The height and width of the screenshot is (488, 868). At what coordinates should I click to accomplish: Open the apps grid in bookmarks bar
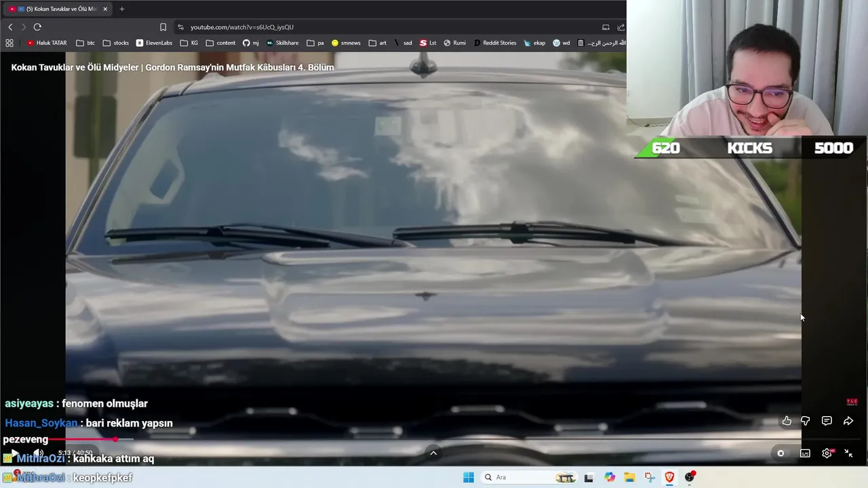pyautogui.click(x=9, y=43)
